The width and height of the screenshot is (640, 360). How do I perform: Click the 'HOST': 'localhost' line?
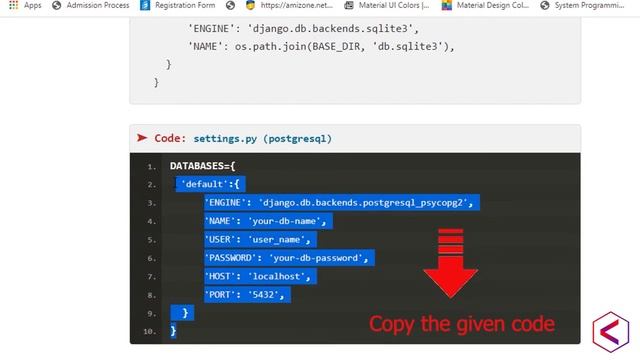260,276
